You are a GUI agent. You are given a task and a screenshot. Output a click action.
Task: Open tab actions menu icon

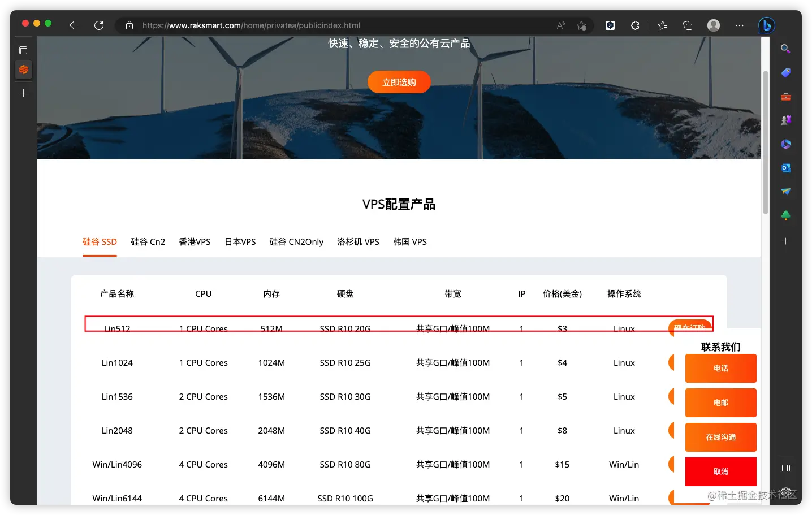click(23, 50)
